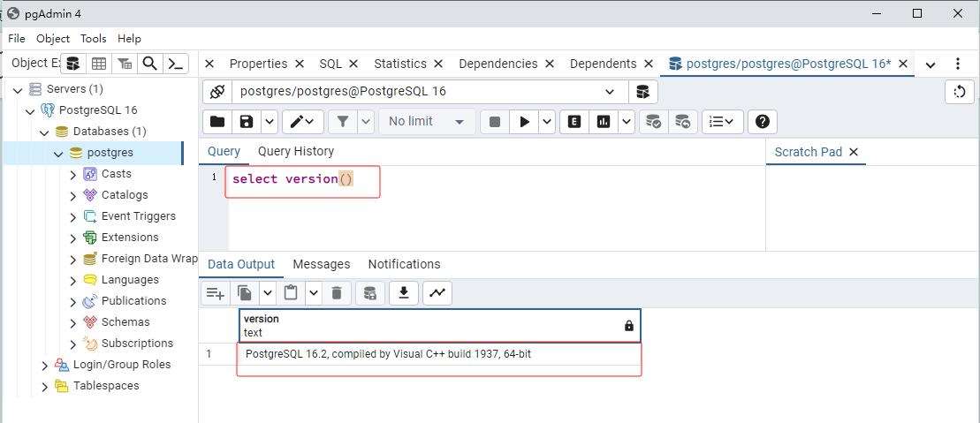This screenshot has width=980, height=423.
Task: Open the Tools menu
Action: tap(93, 39)
